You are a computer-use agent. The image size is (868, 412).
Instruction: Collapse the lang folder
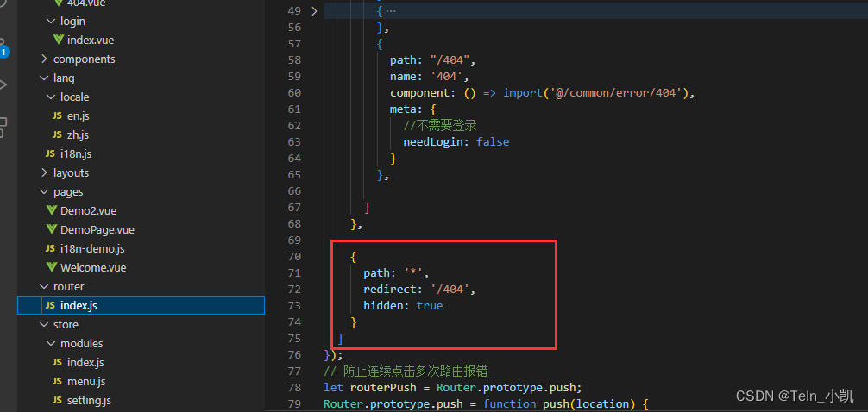(x=44, y=78)
